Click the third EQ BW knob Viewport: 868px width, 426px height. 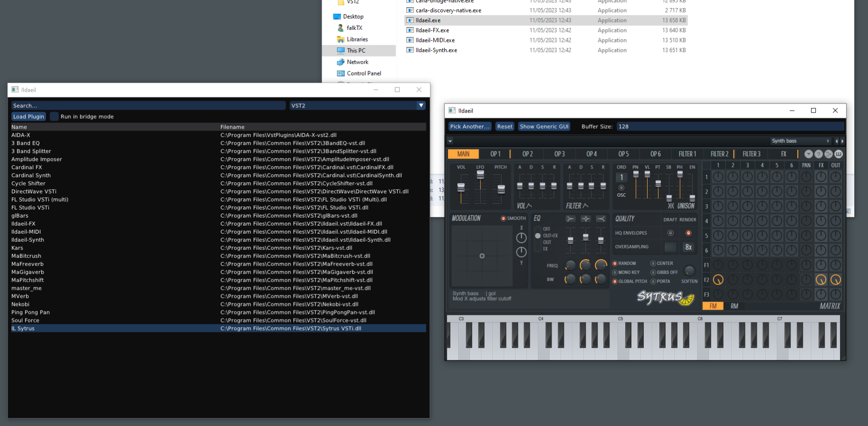click(601, 279)
